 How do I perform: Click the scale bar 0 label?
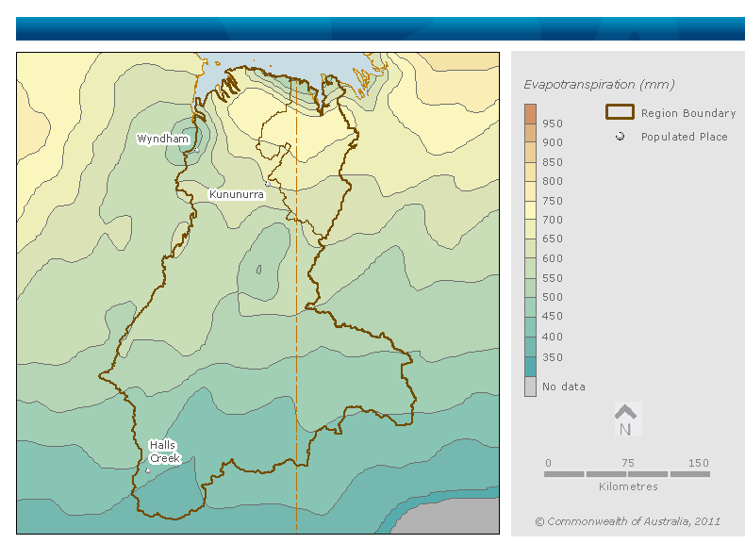(548, 463)
